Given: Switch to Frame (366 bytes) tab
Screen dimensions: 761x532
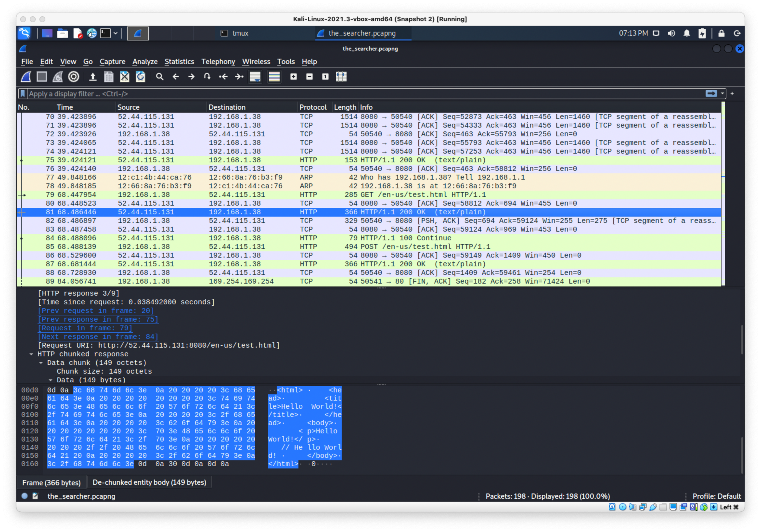Looking at the screenshot, I should point(51,483).
